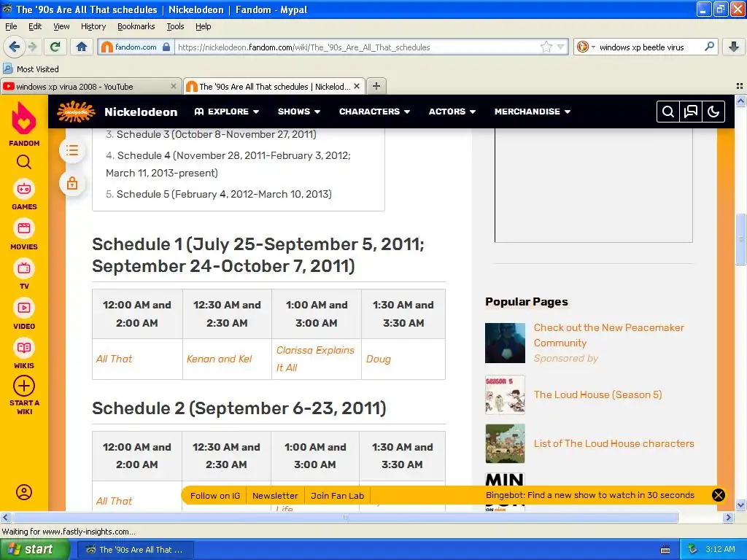Viewport: 747px width, 560px height.
Task: Open the Doug link in Schedule 1
Action: 379,359
